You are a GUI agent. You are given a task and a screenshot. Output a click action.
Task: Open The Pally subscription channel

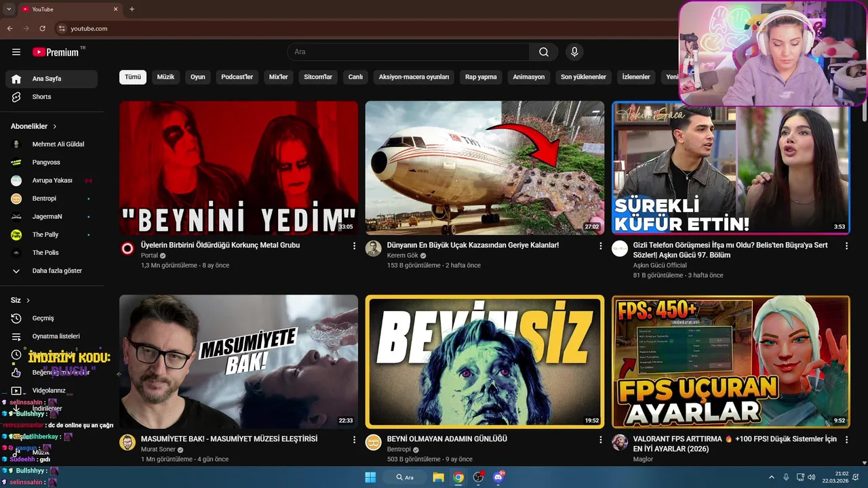pos(52,235)
